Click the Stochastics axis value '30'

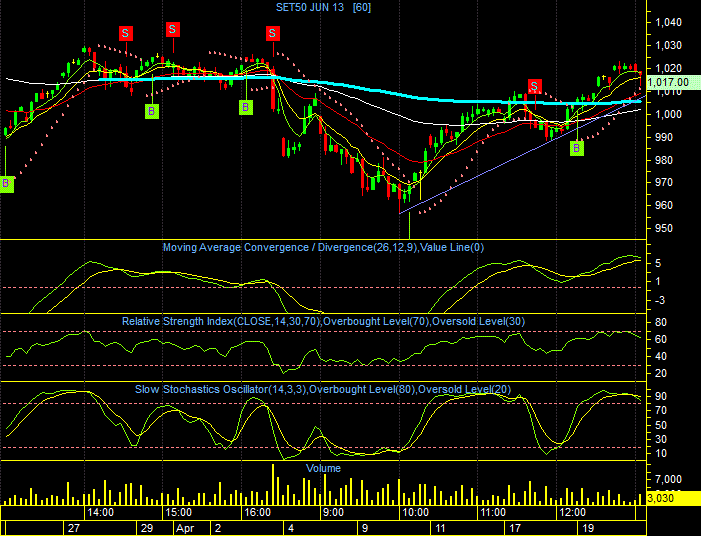pyautogui.click(x=661, y=439)
